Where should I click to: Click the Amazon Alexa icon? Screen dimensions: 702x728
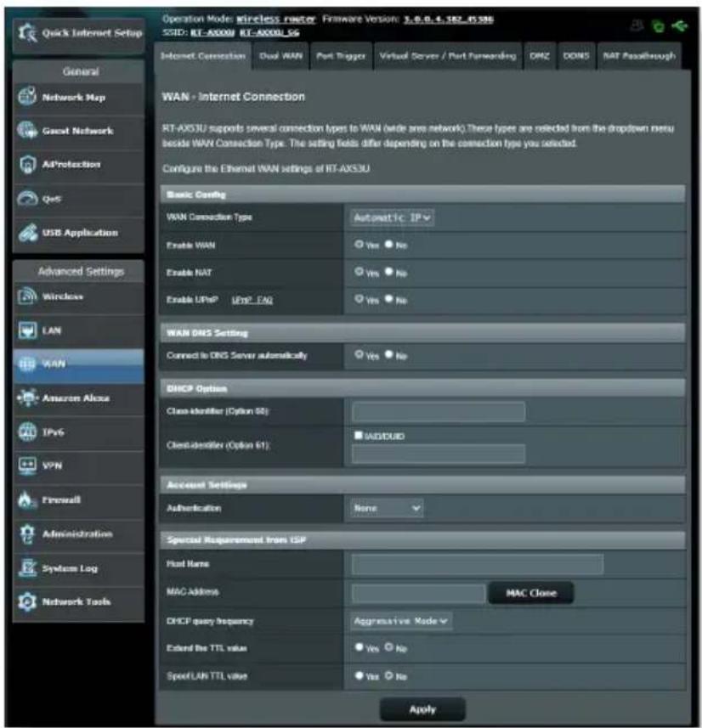tap(27, 398)
